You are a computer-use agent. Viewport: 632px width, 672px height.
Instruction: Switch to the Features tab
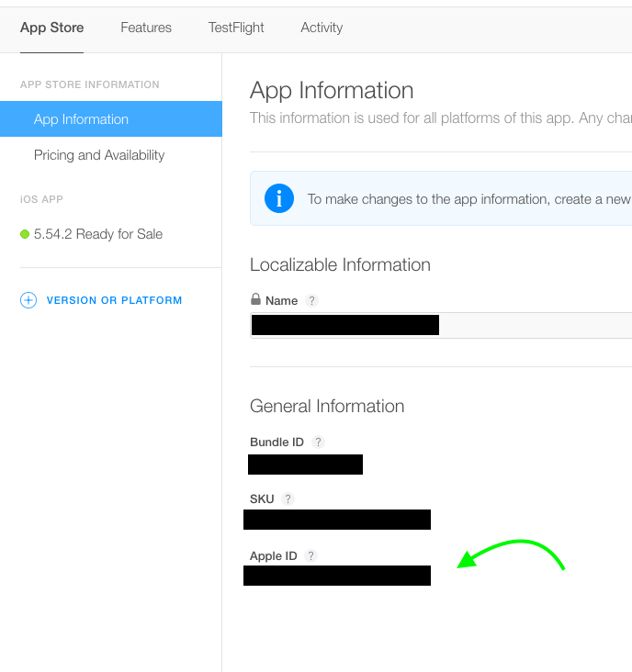[x=146, y=28]
